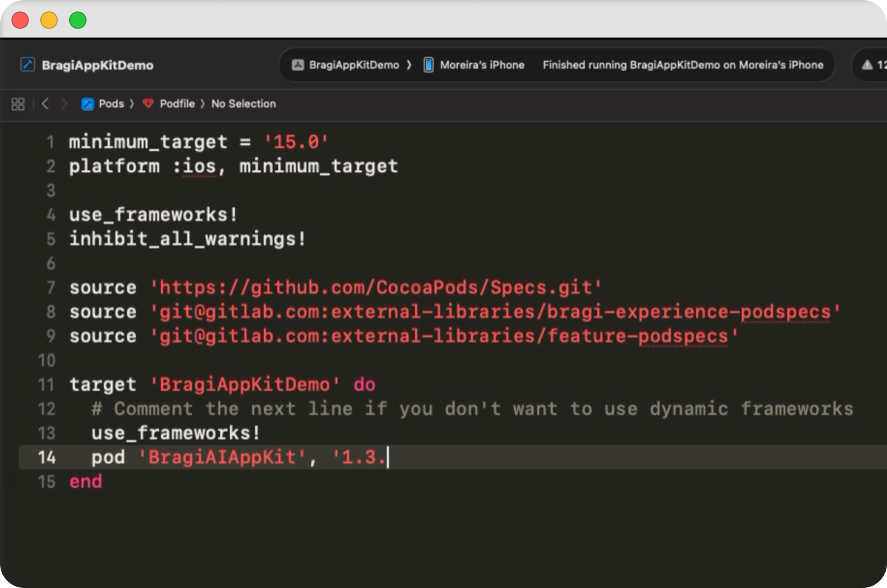Click 'BragiAppKitDemo' target name on line 11
The width and height of the screenshot is (887, 588).
[x=245, y=385]
